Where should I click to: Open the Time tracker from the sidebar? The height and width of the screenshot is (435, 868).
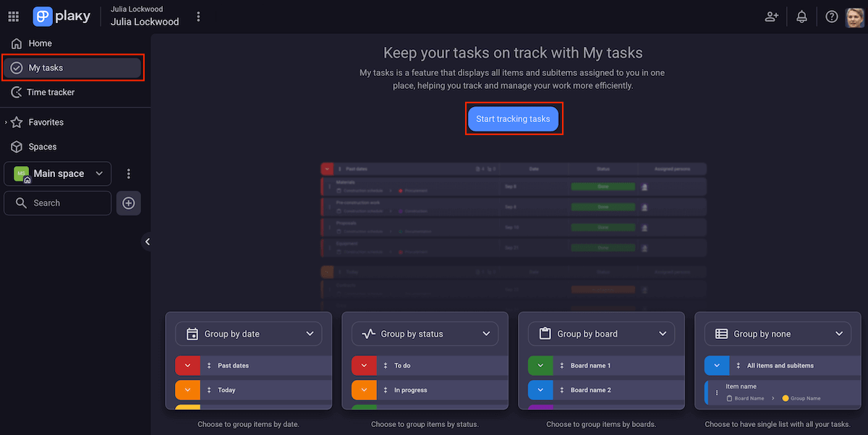coord(16,92)
